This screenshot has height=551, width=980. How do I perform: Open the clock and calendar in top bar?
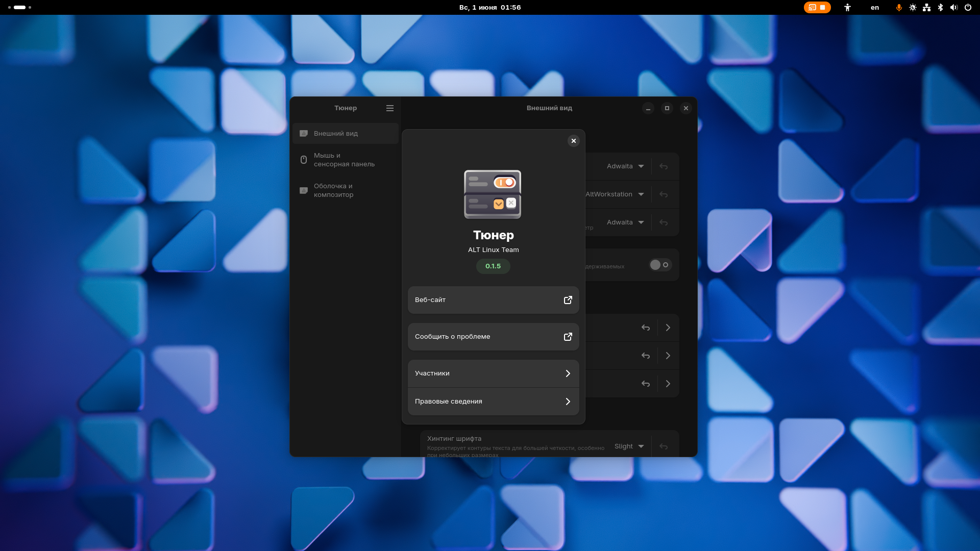490,7
